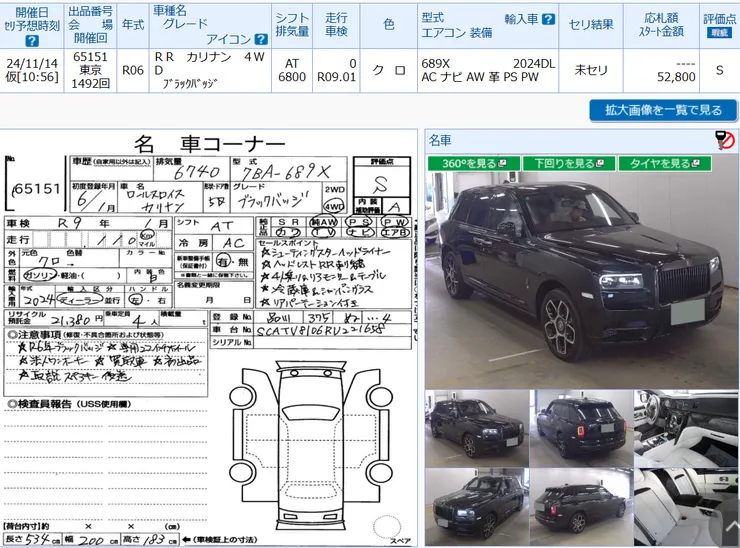Viewport: 740px width, 548px height.
Task: Open the large main photo of black Cullinan
Action: click(x=581, y=280)
